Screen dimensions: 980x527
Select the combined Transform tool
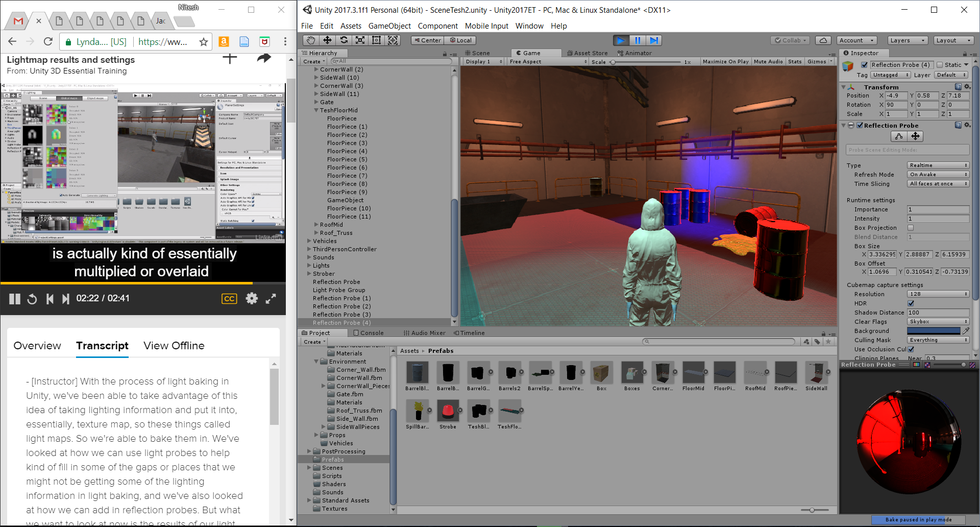click(393, 40)
